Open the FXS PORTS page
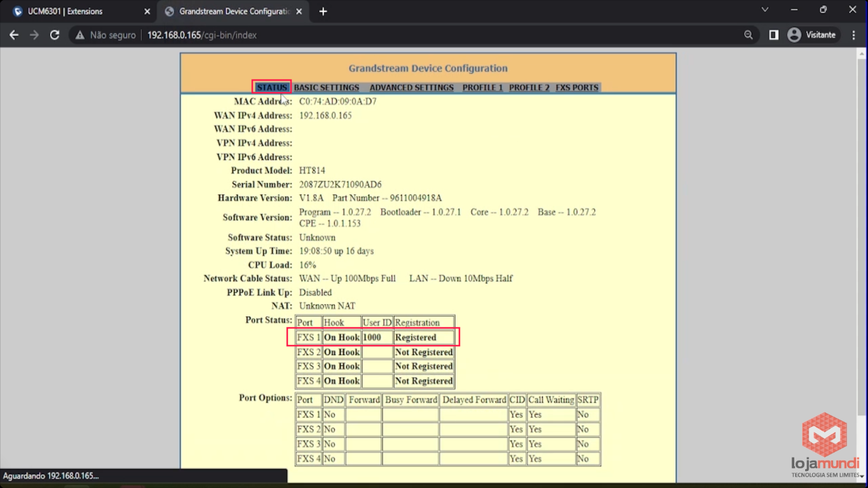 577,88
